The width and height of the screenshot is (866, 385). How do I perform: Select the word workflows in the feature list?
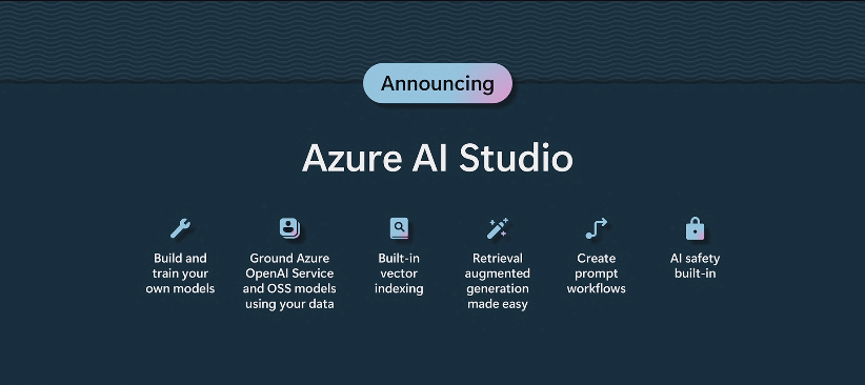[x=596, y=288]
